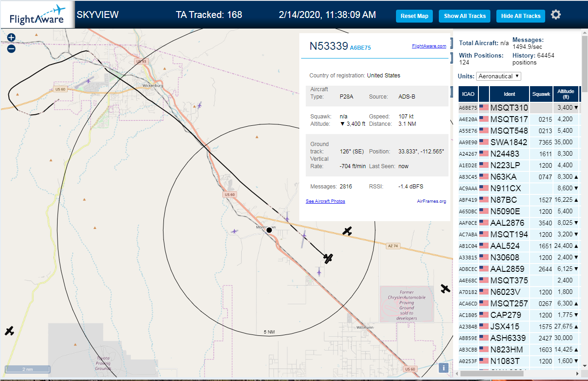Click ICAO code A4E20A in the table
This screenshot has width=588, height=381.
tap(468, 119)
